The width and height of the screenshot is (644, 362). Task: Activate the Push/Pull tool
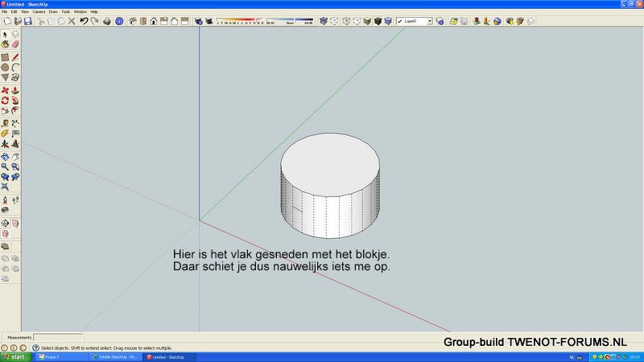tap(15, 90)
